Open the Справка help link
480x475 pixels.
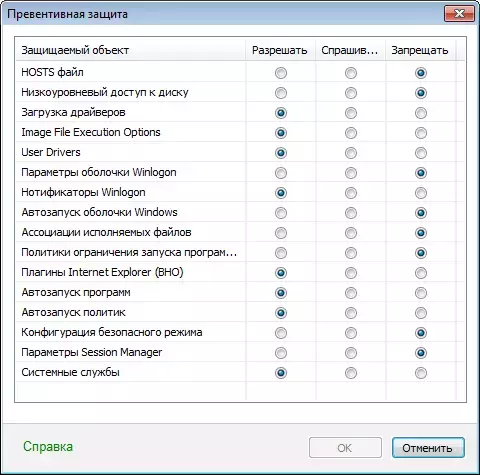tap(48, 447)
